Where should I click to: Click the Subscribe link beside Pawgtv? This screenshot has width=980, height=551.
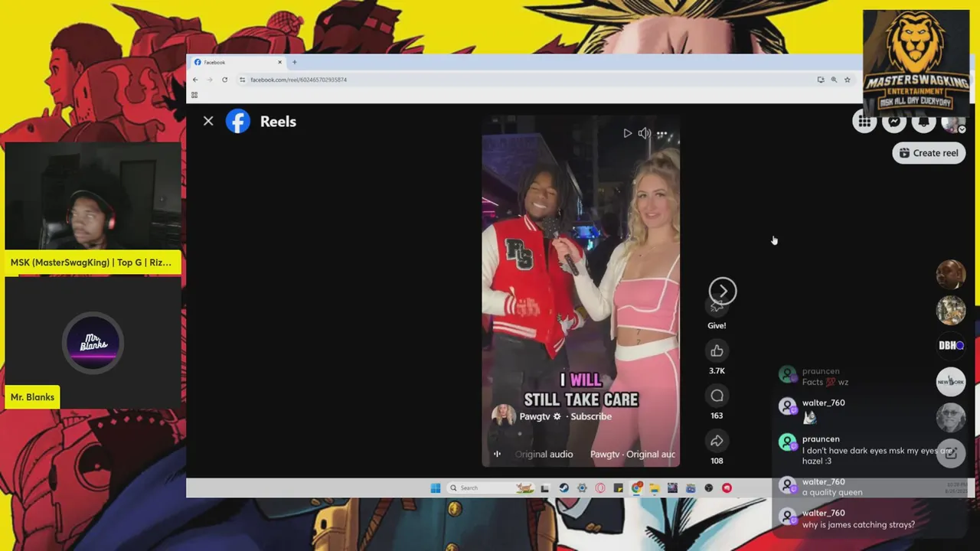point(591,416)
